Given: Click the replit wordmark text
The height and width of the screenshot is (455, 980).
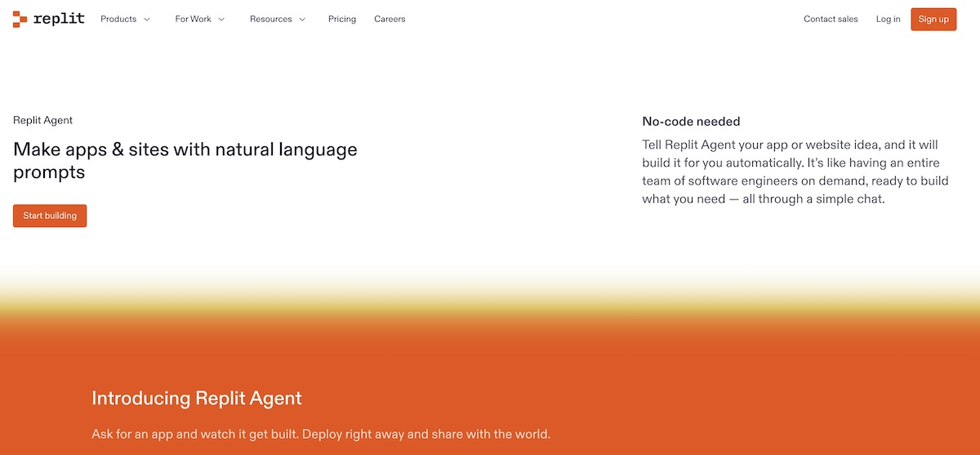Looking at the screenshot, I should pos(59,19).
